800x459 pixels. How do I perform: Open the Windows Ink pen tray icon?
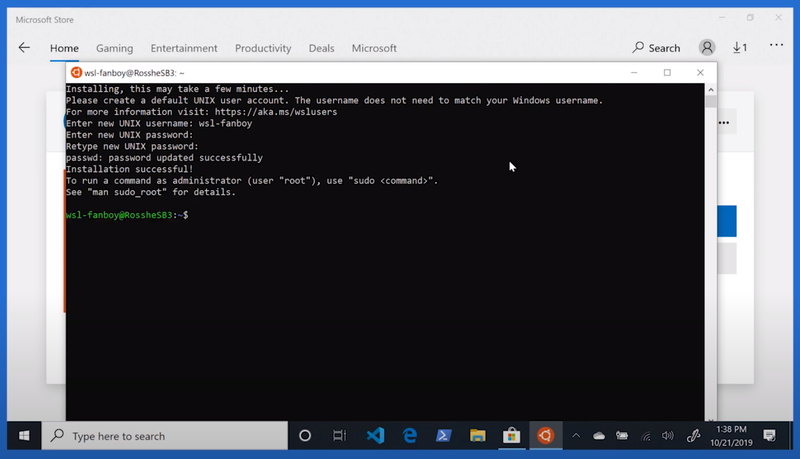(x=693, y=436)
